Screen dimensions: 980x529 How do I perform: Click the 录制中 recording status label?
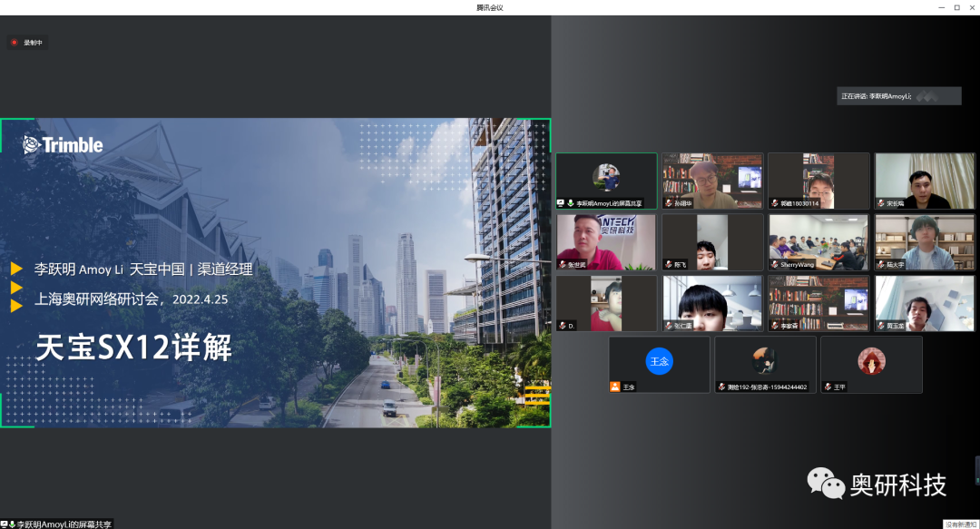(x=34, y=43)
